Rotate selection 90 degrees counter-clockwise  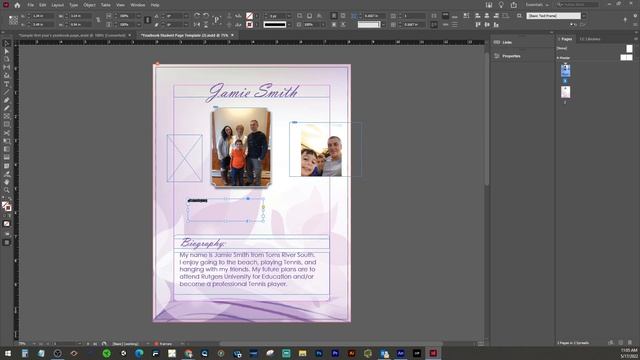coord(206,16)
